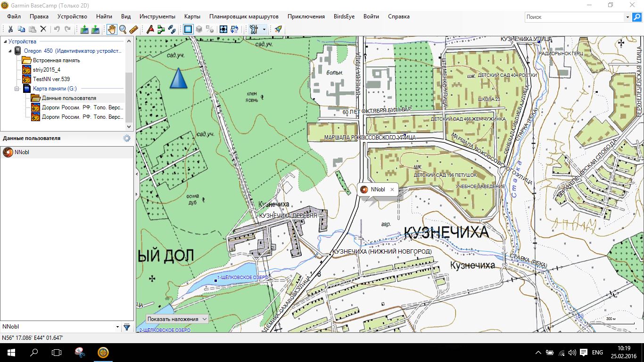Open the Вид menu
Screen dimensions: 644x362
click(x=126, y=16)
